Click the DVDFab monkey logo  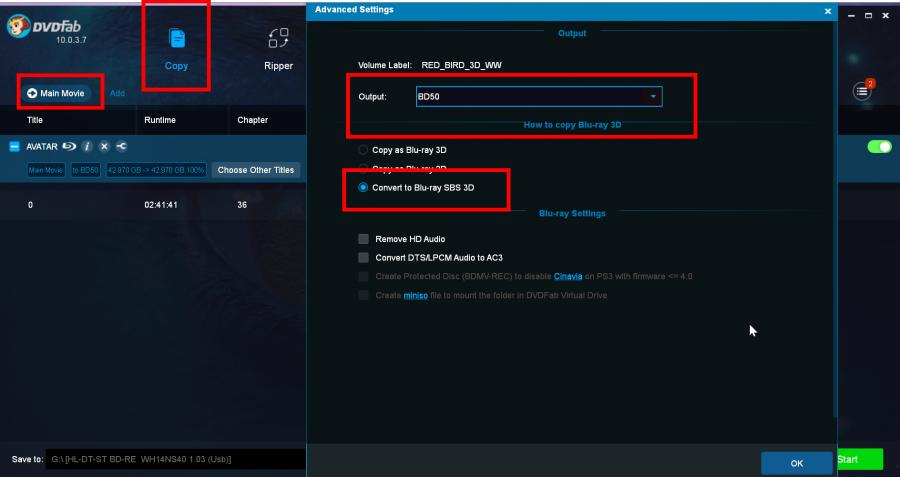click(18, 26)
